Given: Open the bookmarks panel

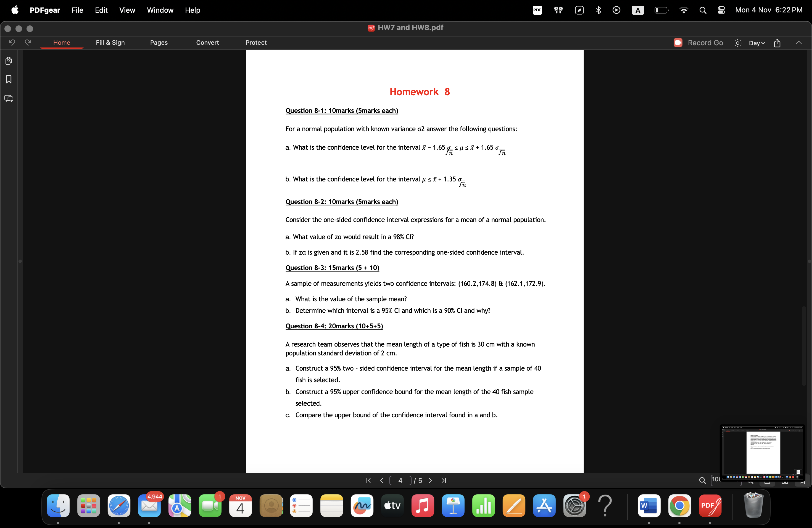Looking at the screenshot, I should coord(9,79).
